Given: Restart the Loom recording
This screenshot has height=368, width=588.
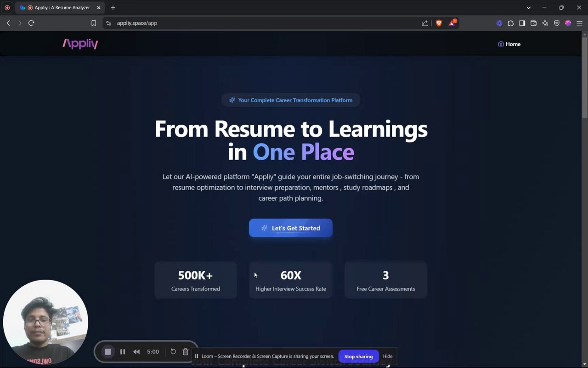Looking at the screenshot, I should pos(173,351).
